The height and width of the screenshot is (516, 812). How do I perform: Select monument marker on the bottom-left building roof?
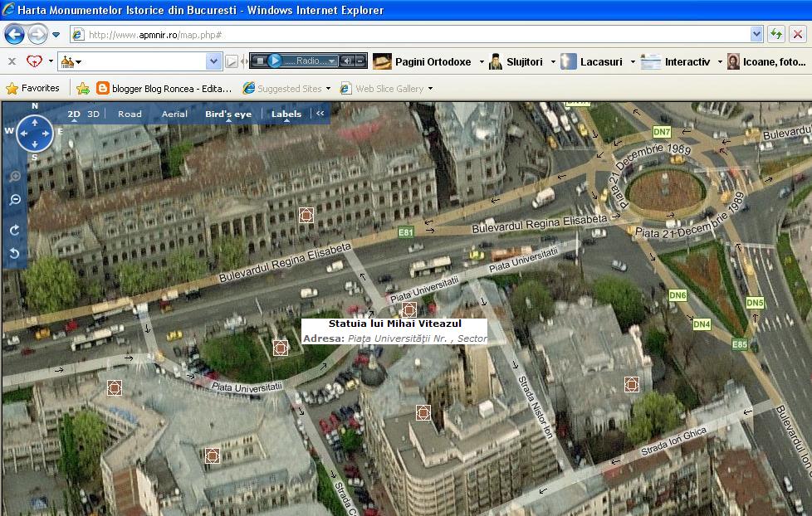pos(213,455)
